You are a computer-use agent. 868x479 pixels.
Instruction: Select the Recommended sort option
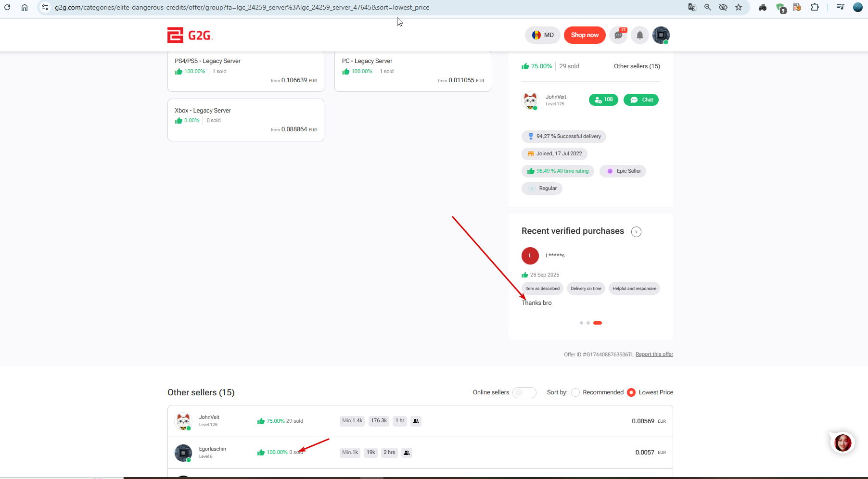(x=575, y=392)
